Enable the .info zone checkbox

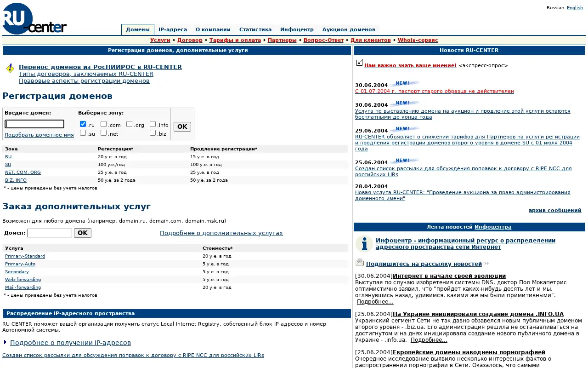tap(153, 124)
